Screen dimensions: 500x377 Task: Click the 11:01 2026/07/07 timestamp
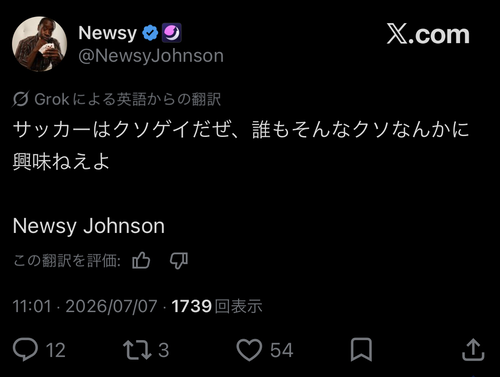85,306
